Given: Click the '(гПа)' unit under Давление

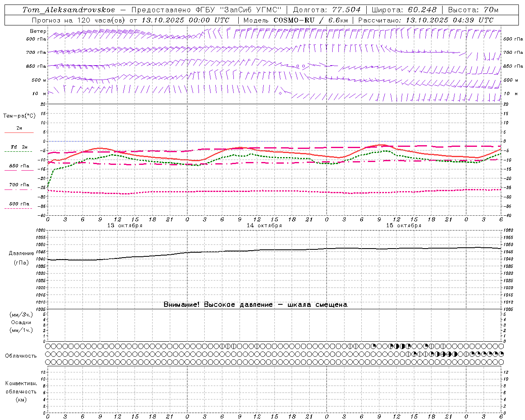Looking at the screenshot, I should tap(21, 263).
